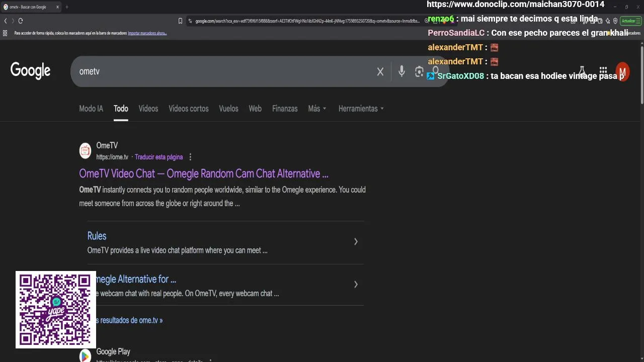Open site information icon in address bar

tap(190, 21)
